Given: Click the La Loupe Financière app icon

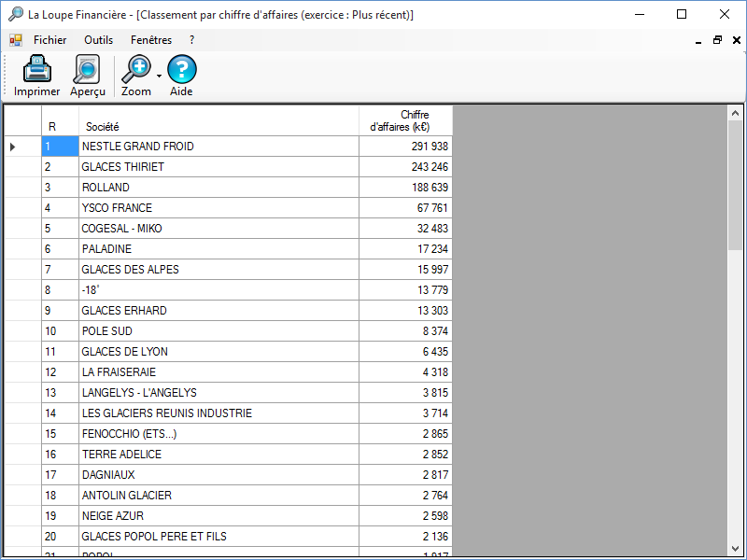Looking at the screenshot, I should (16, 14).
